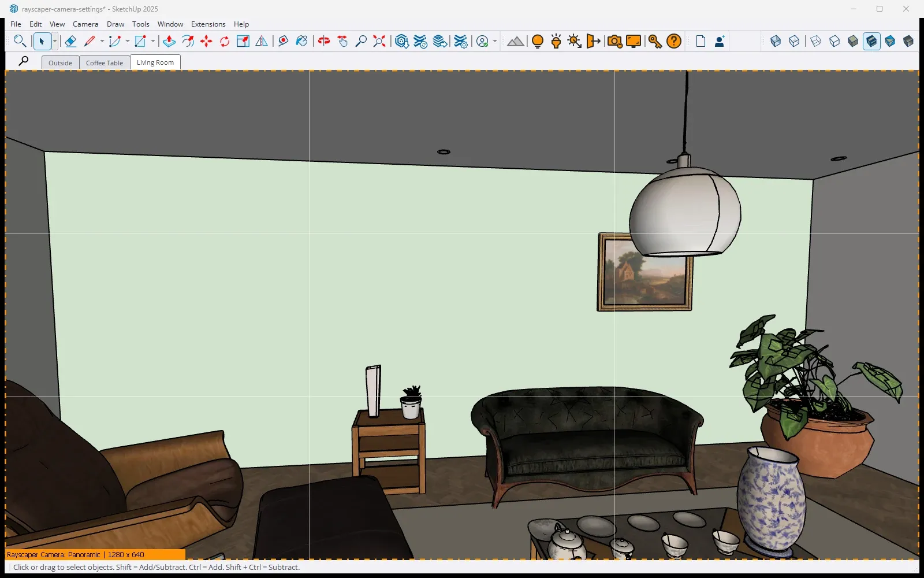Open the Tools menu
924x578 pixels.
point(141,24)
